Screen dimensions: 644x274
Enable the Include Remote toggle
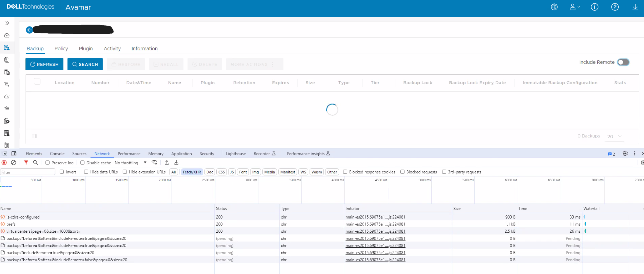(623, 62)
